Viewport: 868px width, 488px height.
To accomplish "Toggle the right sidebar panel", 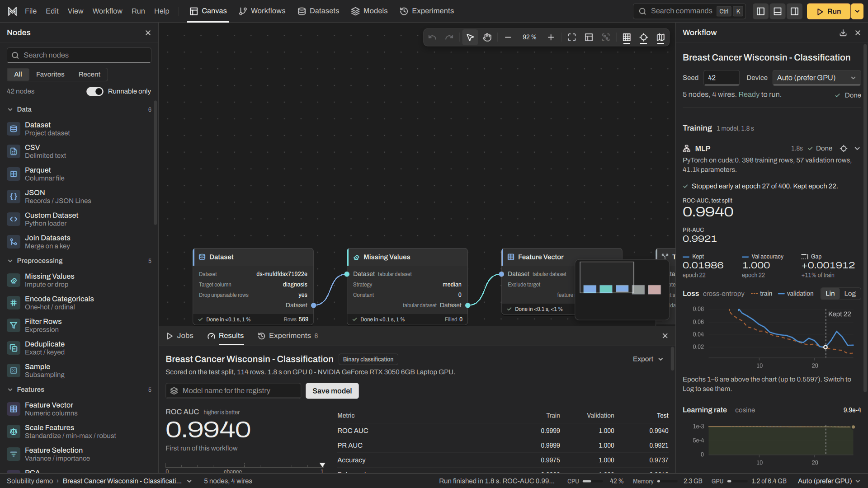I will tap(794, 11).
